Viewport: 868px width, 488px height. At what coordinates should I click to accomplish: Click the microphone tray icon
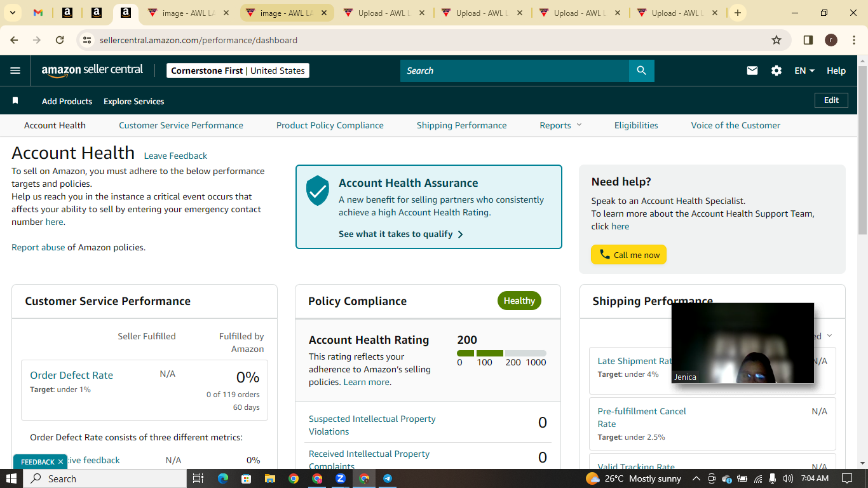tap(773, 478)
